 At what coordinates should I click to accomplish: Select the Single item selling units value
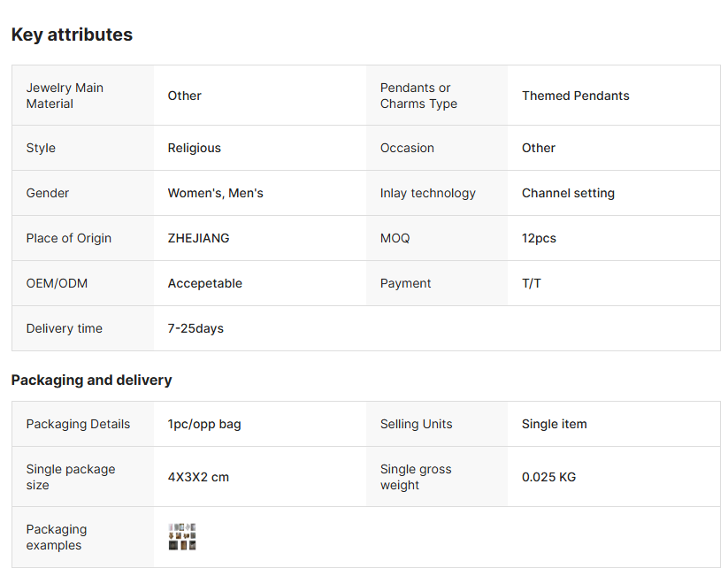point(554,424)
